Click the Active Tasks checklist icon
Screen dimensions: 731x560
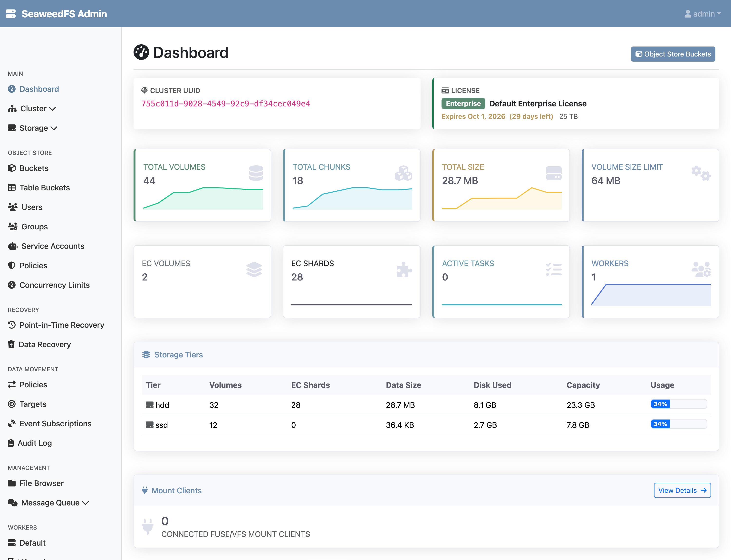pos(554,269)
